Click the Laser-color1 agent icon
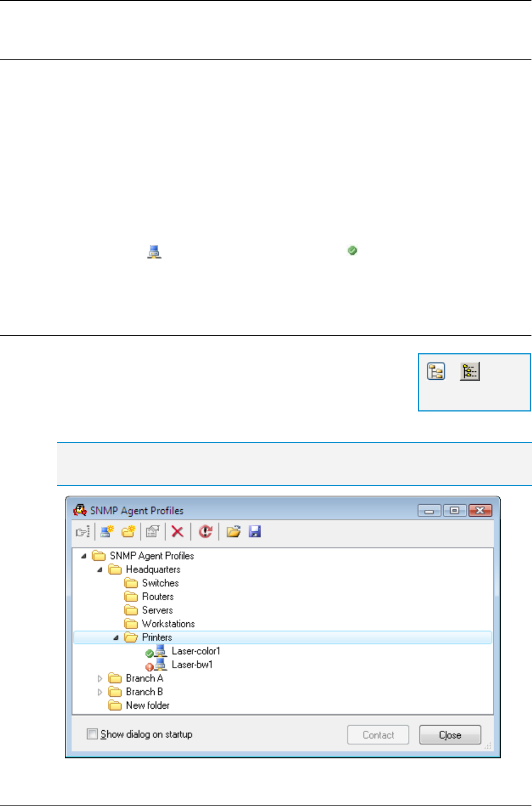 click(x=160, y=651)
